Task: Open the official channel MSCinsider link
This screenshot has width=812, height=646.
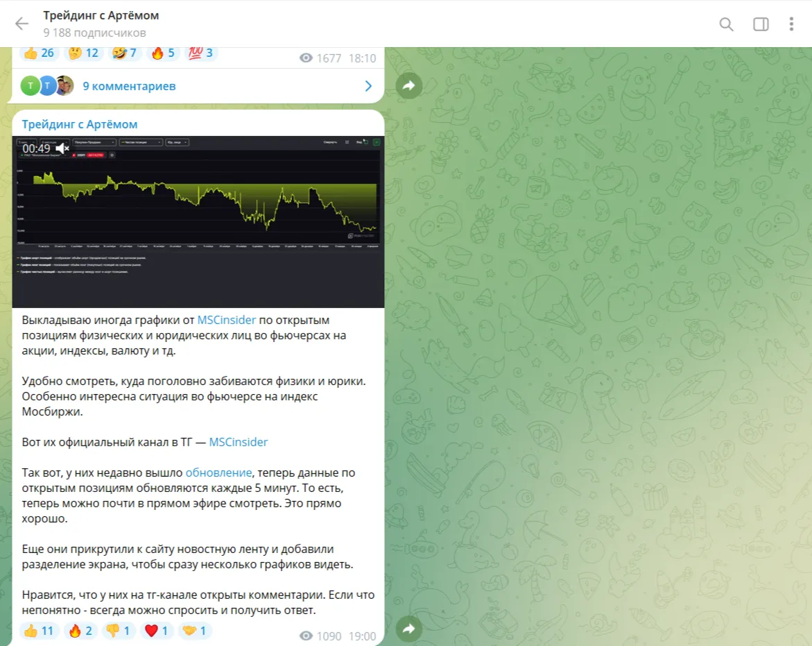Action: coord(239,442)
